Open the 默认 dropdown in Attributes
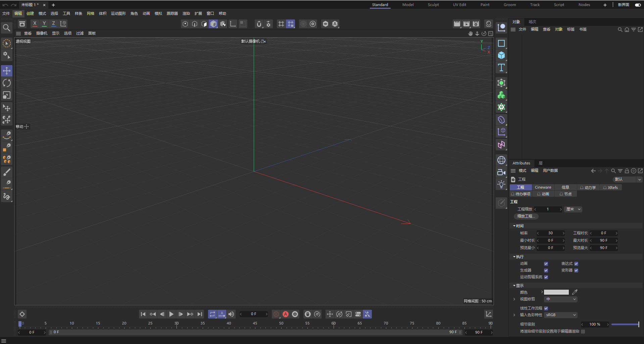 point(628,179)
